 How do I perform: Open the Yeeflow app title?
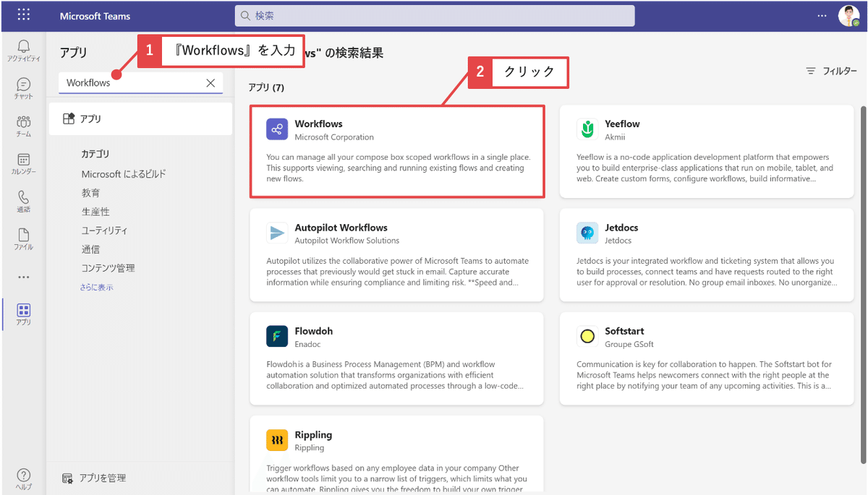[x=622, y=124]
